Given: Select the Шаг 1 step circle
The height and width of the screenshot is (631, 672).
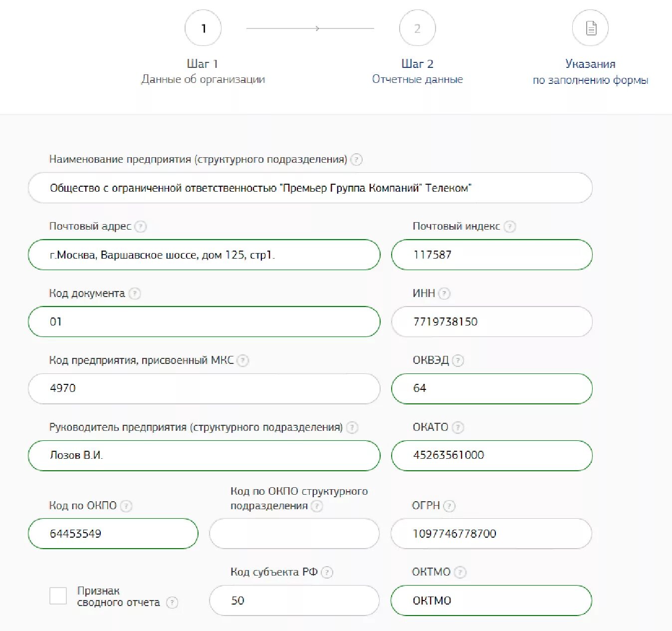Looking at the screenshot, I should [203, 28].
